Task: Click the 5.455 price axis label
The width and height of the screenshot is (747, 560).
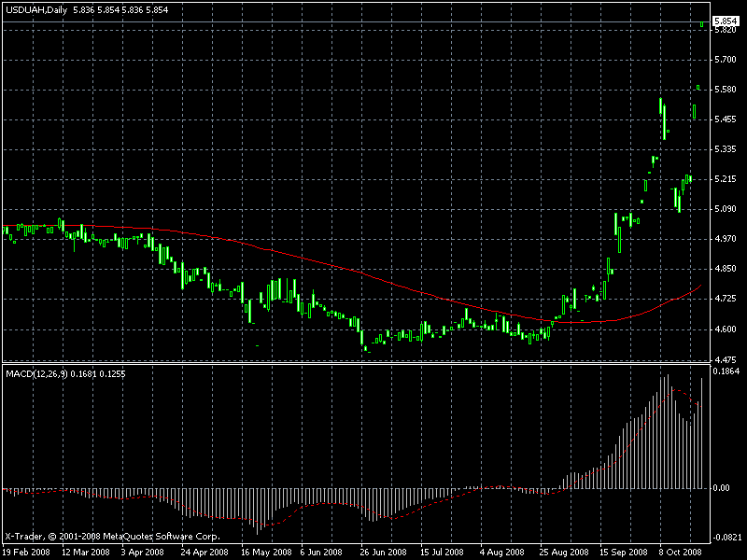Action: pos(726,119)
